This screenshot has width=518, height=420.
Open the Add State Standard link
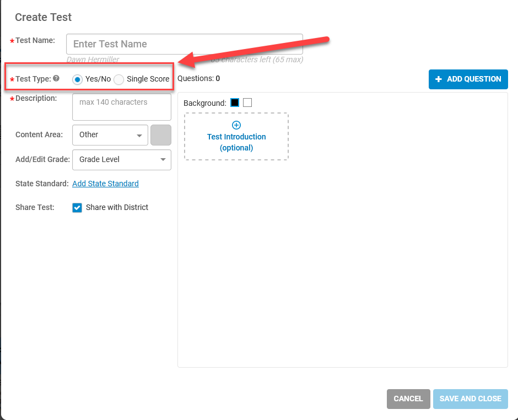tap(105, 184)
